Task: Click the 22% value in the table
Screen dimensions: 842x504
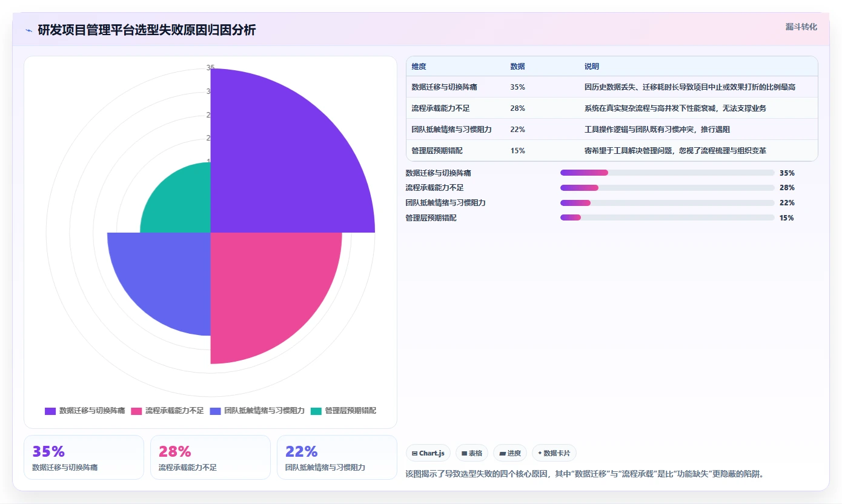Action: pyautogui.click(x=518, y=130)
